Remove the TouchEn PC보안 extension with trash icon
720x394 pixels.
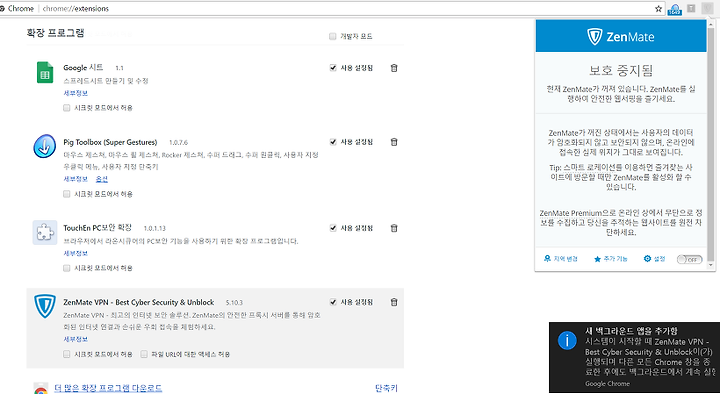point(394,228)
